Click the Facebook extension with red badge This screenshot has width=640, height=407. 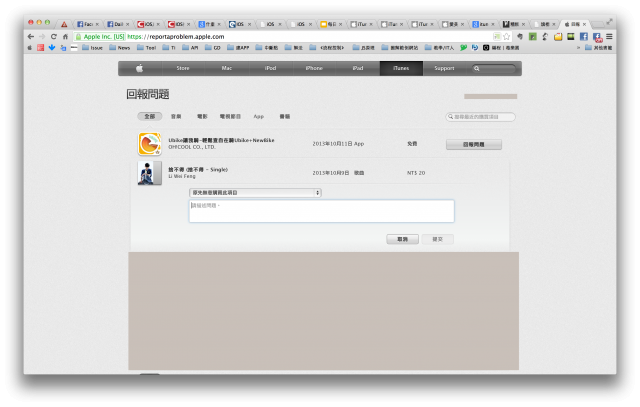click(597, 37)
